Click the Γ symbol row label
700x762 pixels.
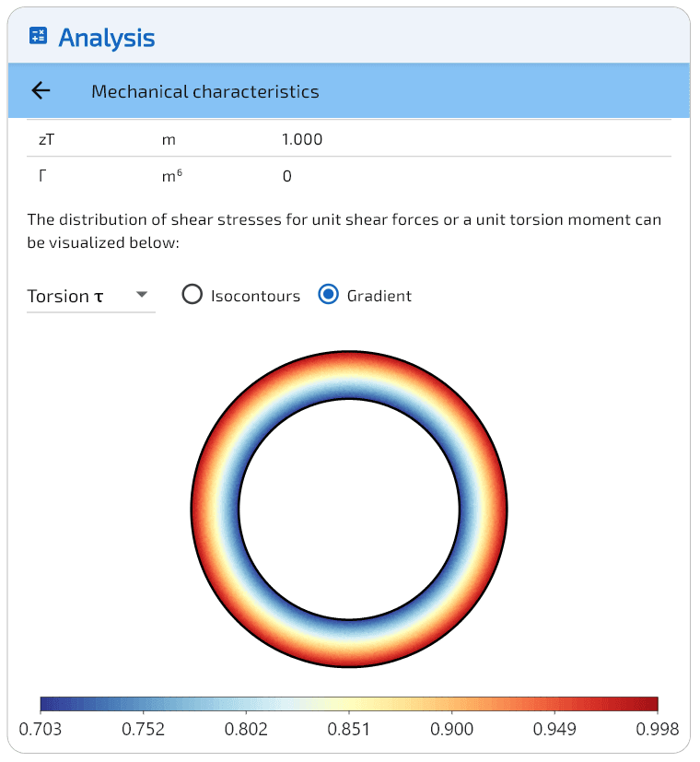click(42, 176)
